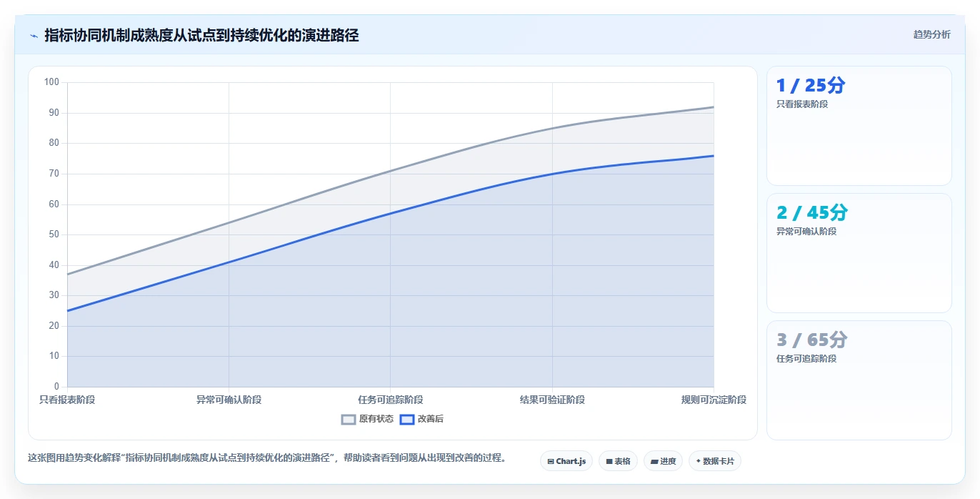Click the 规则可沉淀阶段 x-axis label

pyautogui.click(x=714, y=400)
